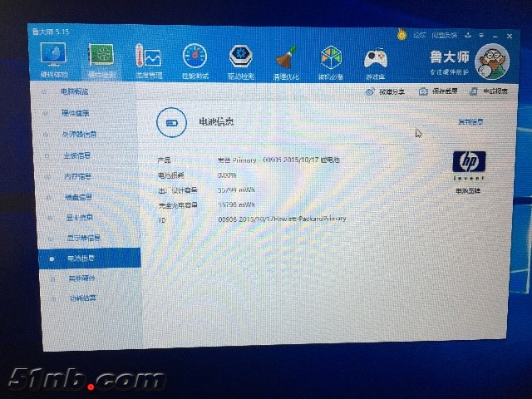Open the 硬件体检 monitor icon
The width and height of the screenshot is (532, 399).
(x=53, y=54)
